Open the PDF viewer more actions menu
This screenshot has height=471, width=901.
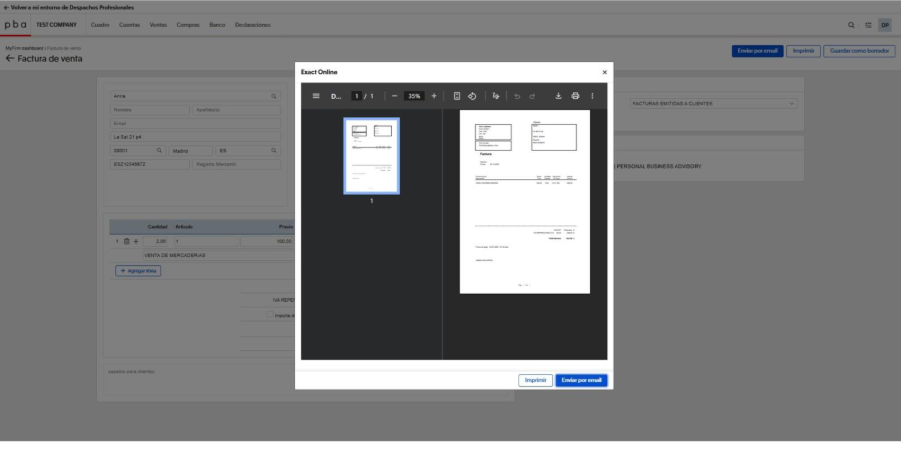coord(593,96)
